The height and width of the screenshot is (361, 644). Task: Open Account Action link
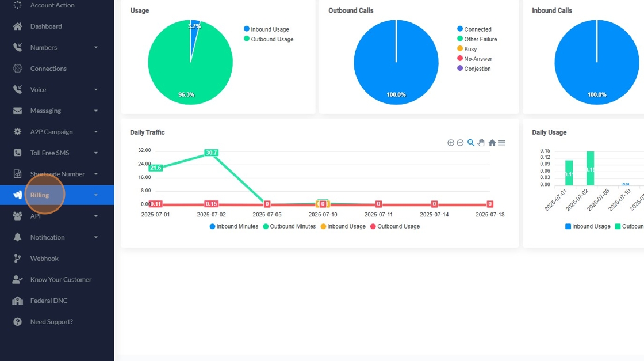52,5
